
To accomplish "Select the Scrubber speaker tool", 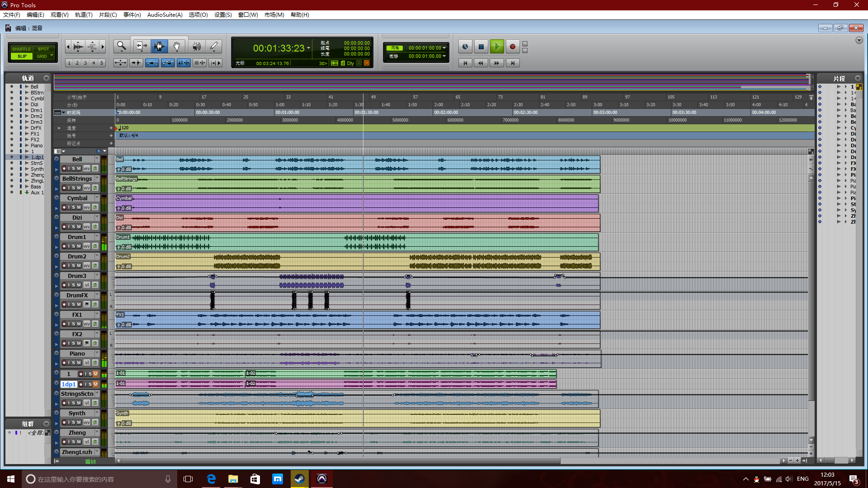I will tap(197, 46).
